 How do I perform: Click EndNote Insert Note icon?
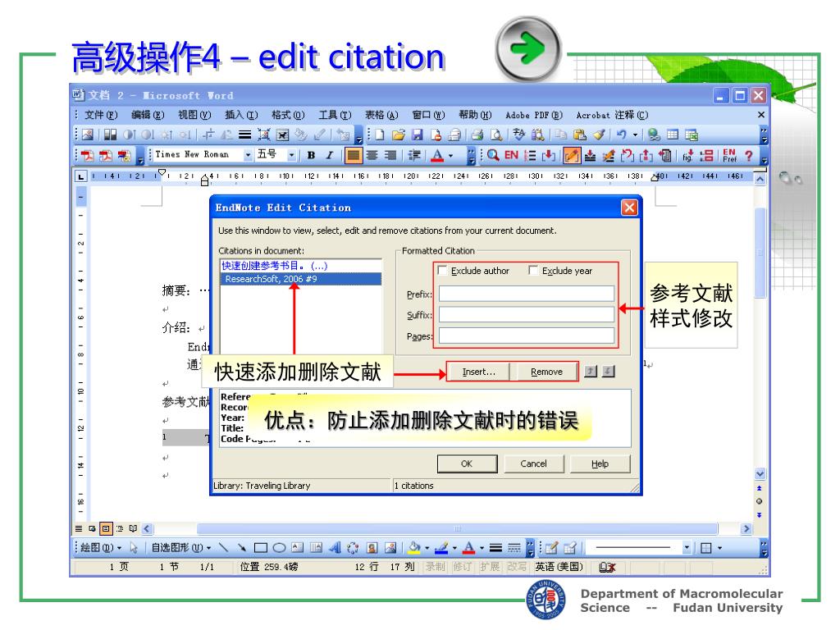(590, 155)
